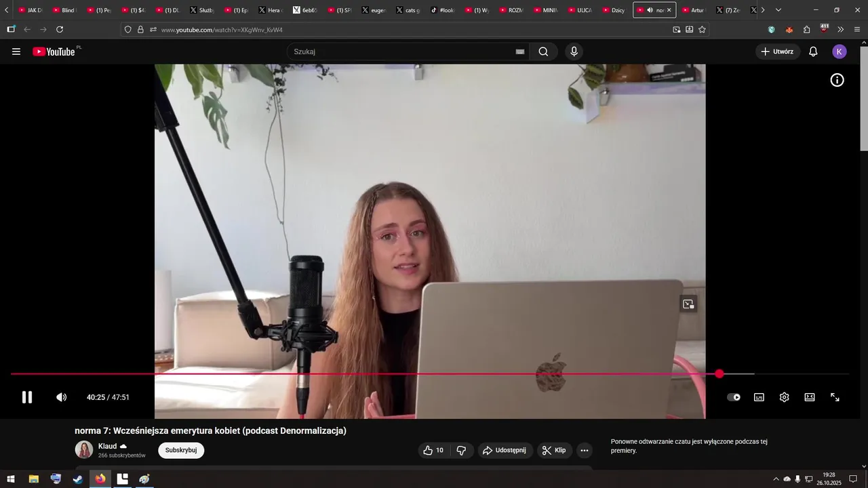Open File Explorer from the taskbar
This screenshot has width=868, height=488.
[x=33, y=479]
